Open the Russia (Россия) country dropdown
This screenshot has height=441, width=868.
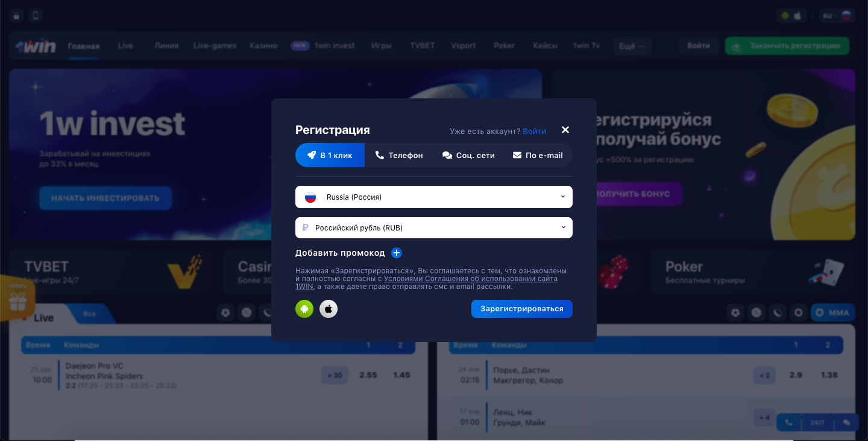click(x=434, y=197)
